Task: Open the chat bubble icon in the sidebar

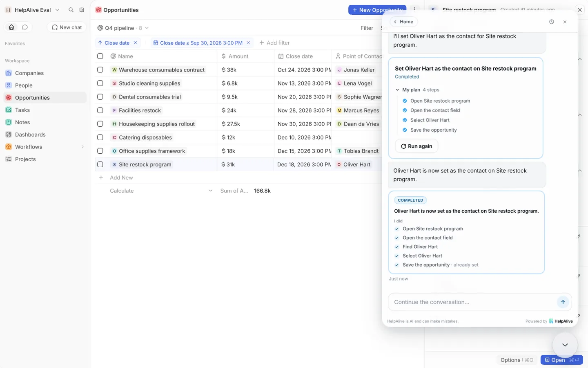Action: (x=25, y=27)
